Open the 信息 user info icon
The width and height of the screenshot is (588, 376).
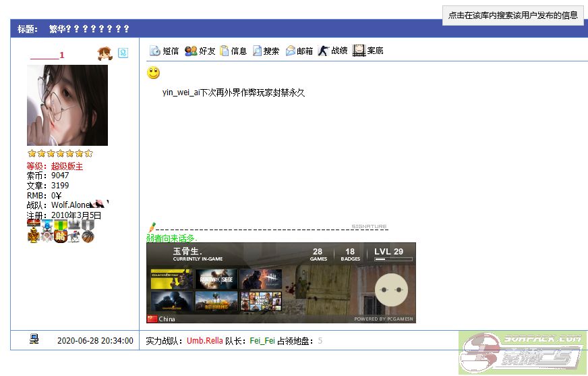pos(225,51)
